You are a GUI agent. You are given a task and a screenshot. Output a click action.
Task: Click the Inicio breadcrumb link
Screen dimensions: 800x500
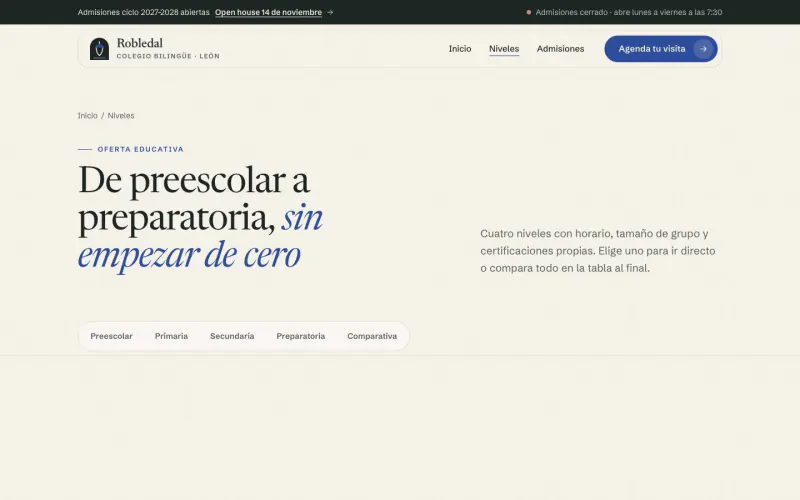87,116
